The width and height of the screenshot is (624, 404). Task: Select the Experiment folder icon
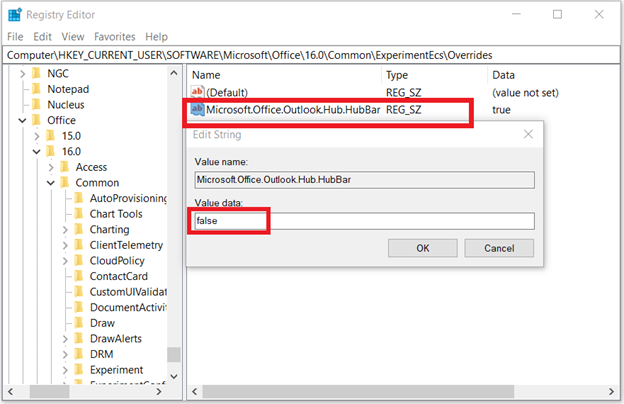coord(79,370)
